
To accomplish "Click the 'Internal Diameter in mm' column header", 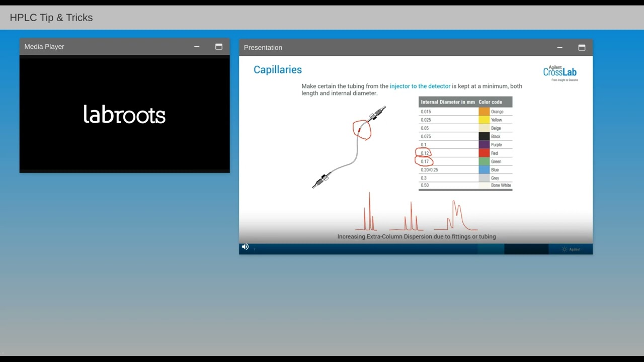I will 448,102.
